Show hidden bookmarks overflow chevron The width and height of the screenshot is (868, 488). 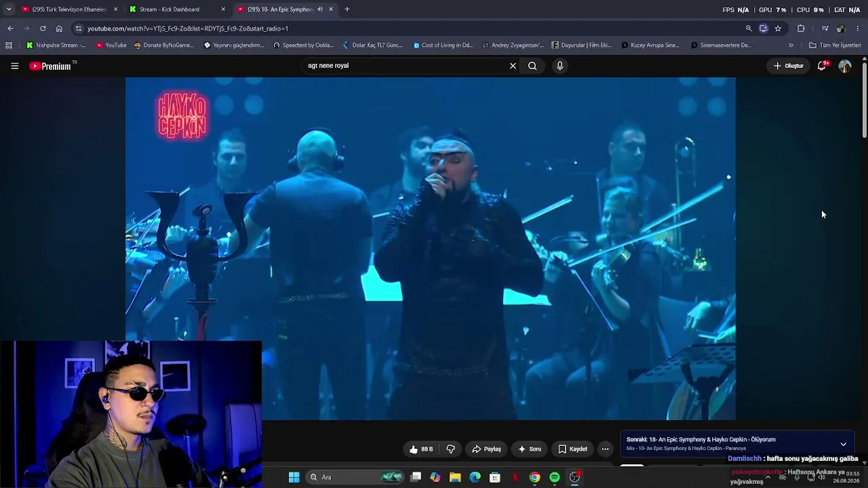pos(791,45)
